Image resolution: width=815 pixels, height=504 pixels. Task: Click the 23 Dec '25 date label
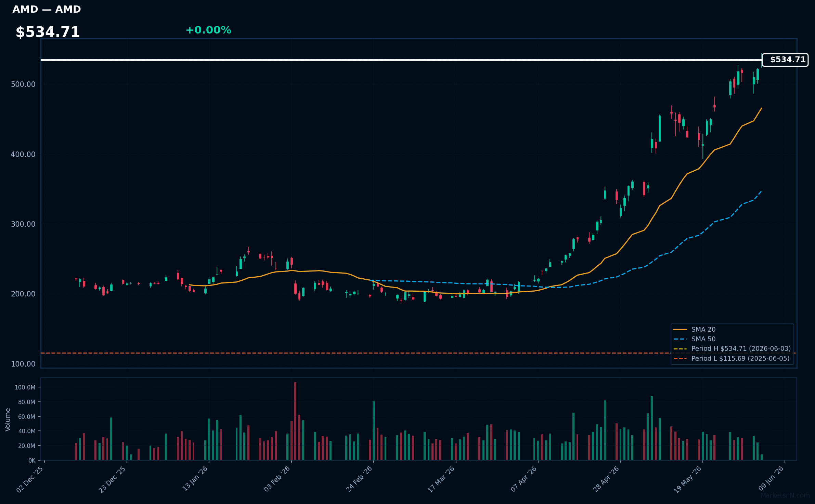112,479
